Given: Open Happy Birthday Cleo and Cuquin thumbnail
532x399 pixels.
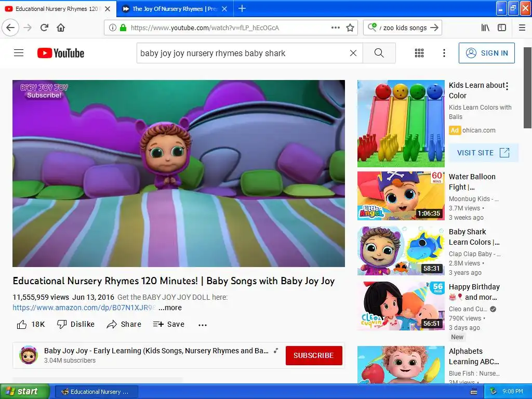Looking at the screenshot, I should [401, 305].
